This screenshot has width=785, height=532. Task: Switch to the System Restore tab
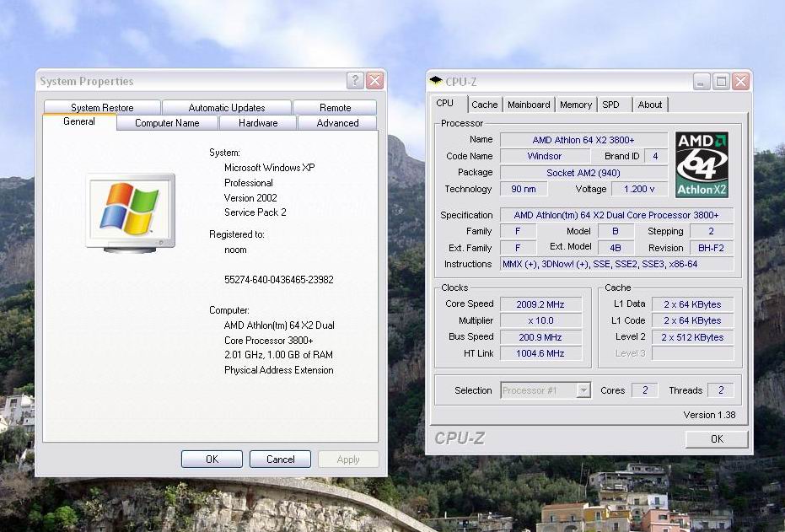coord(102,108)
